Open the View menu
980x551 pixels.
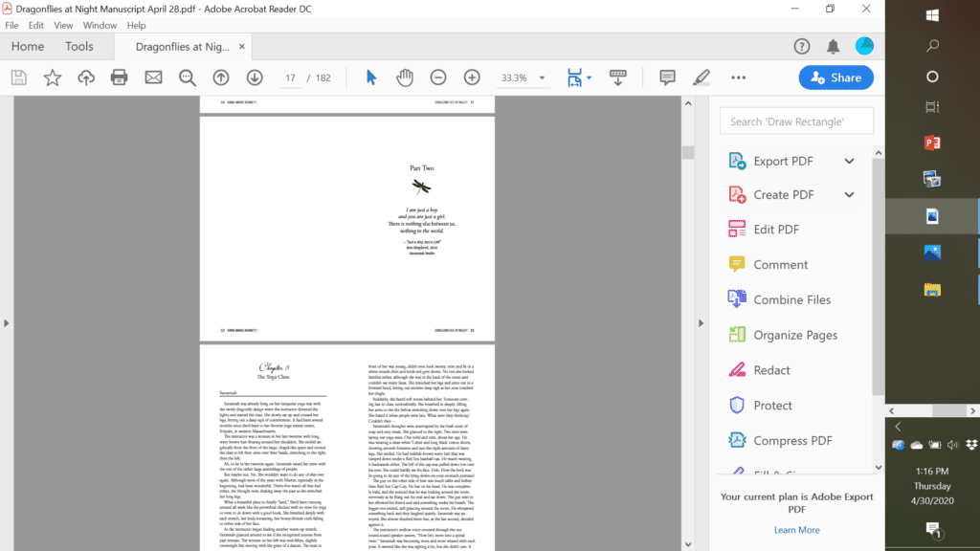pos(63,26)
